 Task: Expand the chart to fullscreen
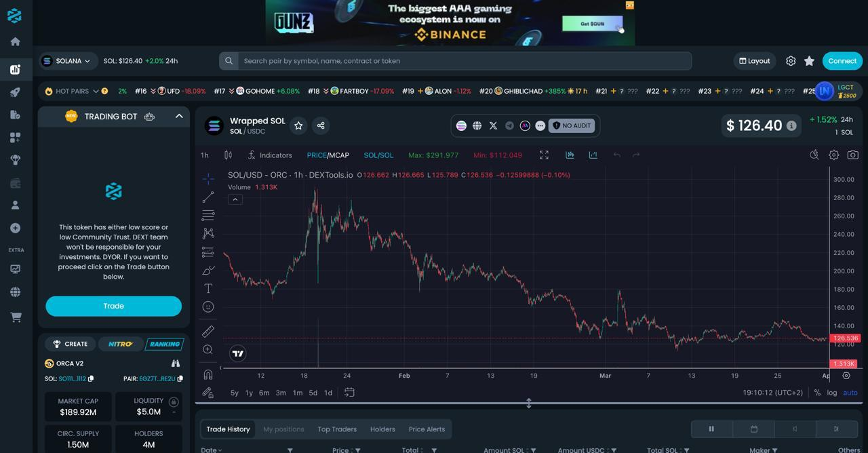[x=544, y=155]
